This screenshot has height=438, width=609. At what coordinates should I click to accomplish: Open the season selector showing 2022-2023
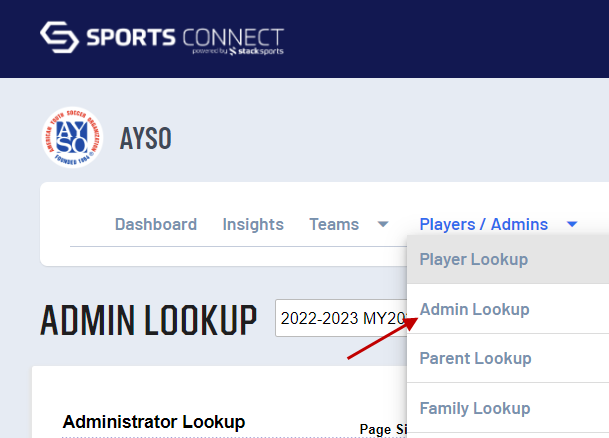point(342,319)
